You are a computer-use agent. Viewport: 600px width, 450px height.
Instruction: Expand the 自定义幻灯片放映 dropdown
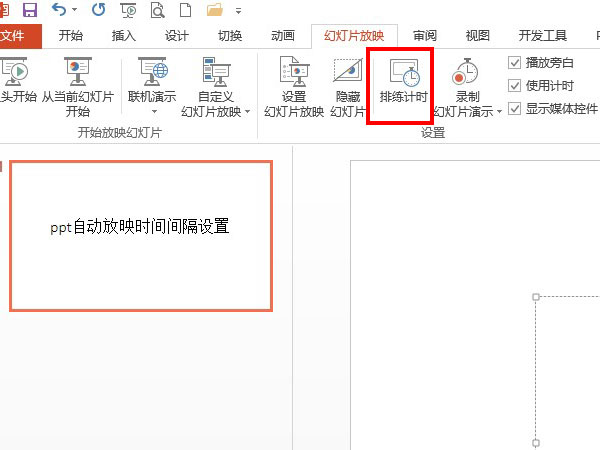tap(248, 111)
